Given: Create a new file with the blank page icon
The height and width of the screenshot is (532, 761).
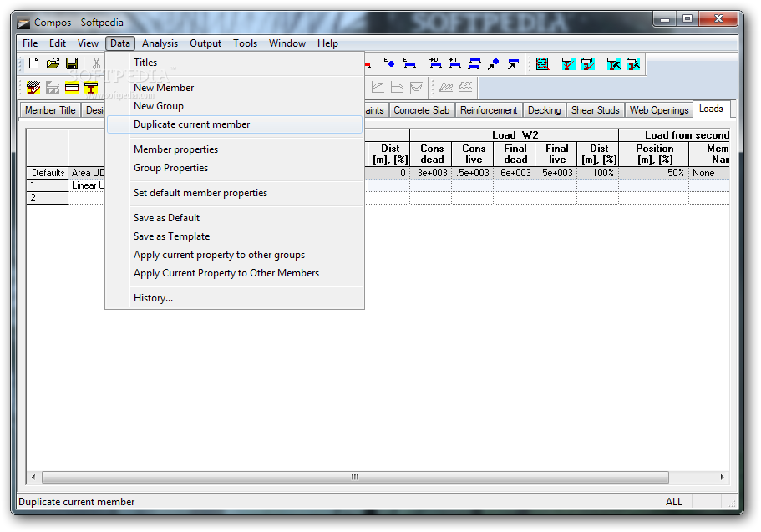Looking at the screenshot, I should point(34,63).
